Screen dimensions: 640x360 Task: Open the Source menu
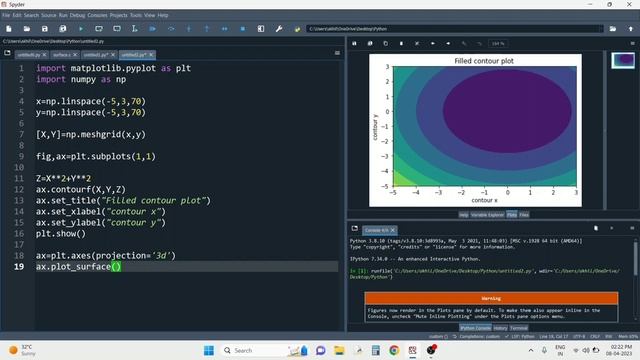click(49, 15)
